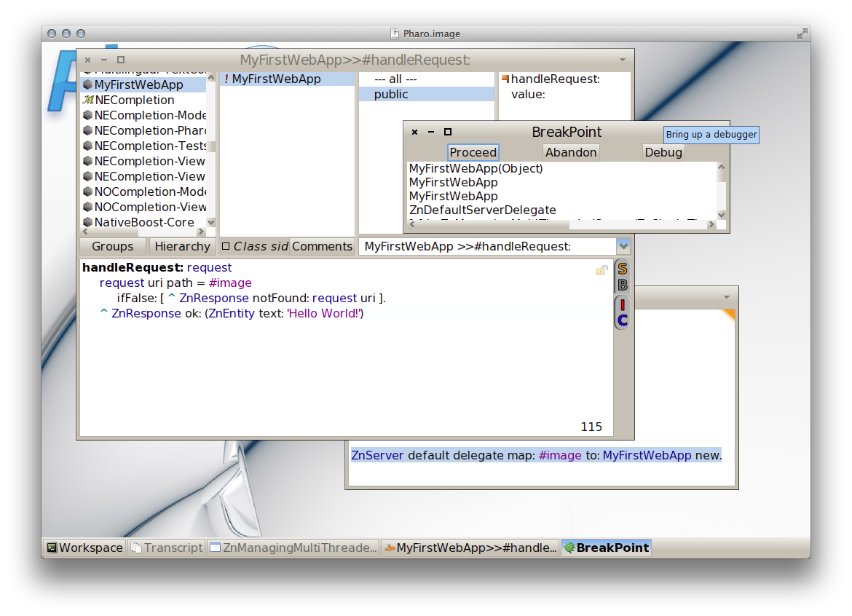Click the orange S source button

pos(622,269)
